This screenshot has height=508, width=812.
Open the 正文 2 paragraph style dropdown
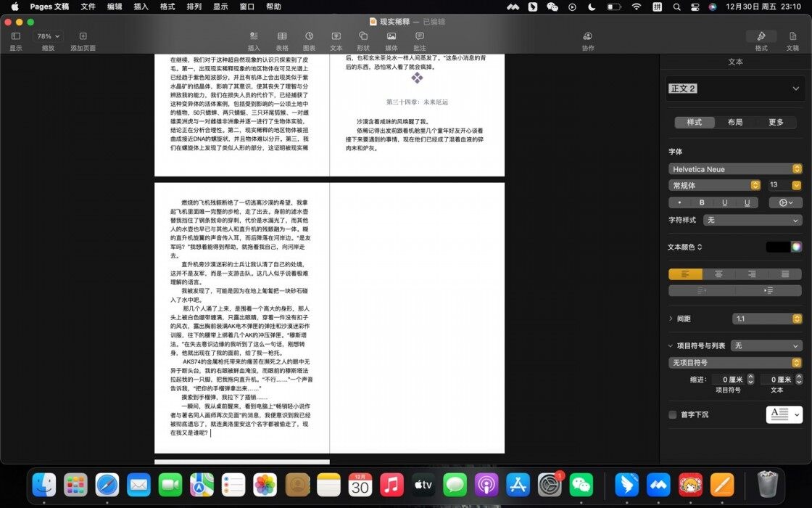point(735,89)
